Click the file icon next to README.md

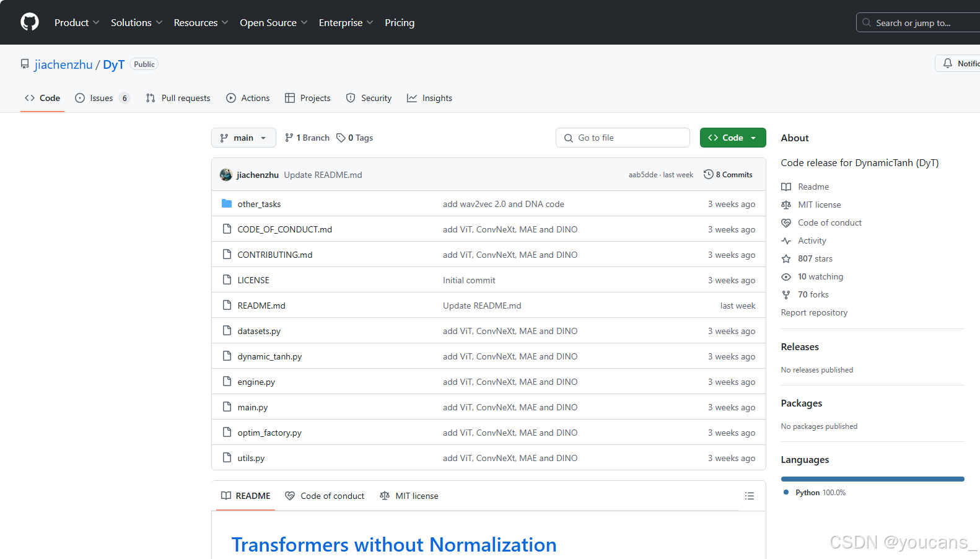[227, 305]
